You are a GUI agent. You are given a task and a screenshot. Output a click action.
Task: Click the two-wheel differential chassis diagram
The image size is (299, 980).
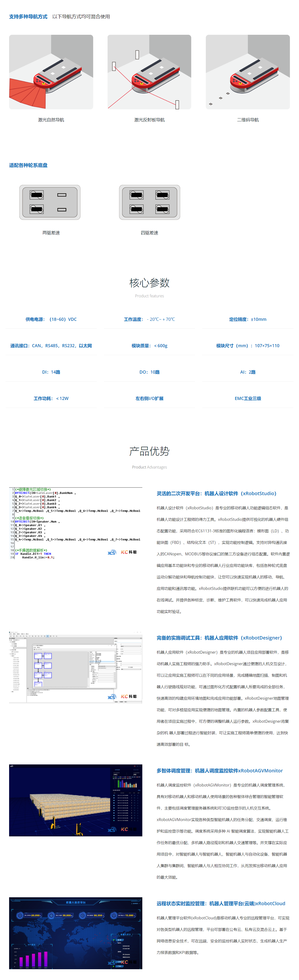50,202
